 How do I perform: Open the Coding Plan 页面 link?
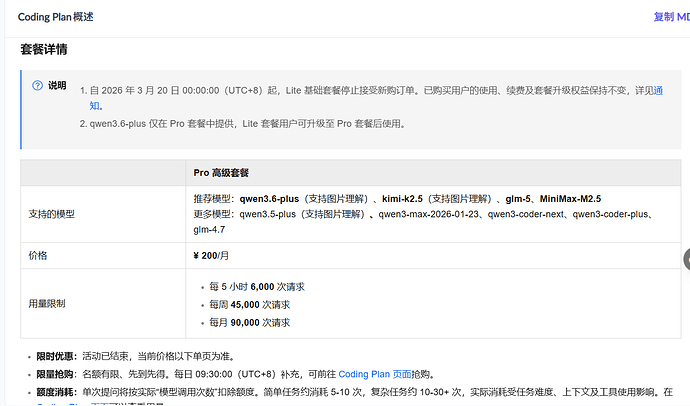point(374,374)
